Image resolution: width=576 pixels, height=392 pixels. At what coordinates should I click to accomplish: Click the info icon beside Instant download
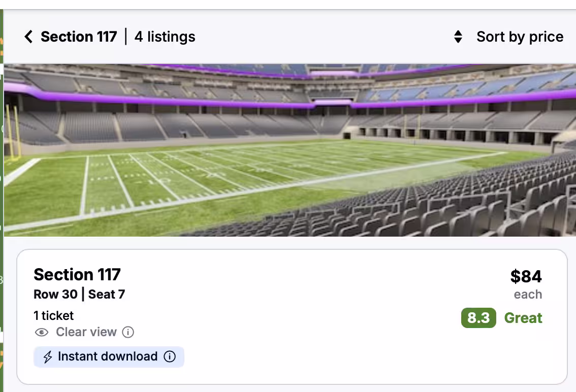[x=170, y=356]
